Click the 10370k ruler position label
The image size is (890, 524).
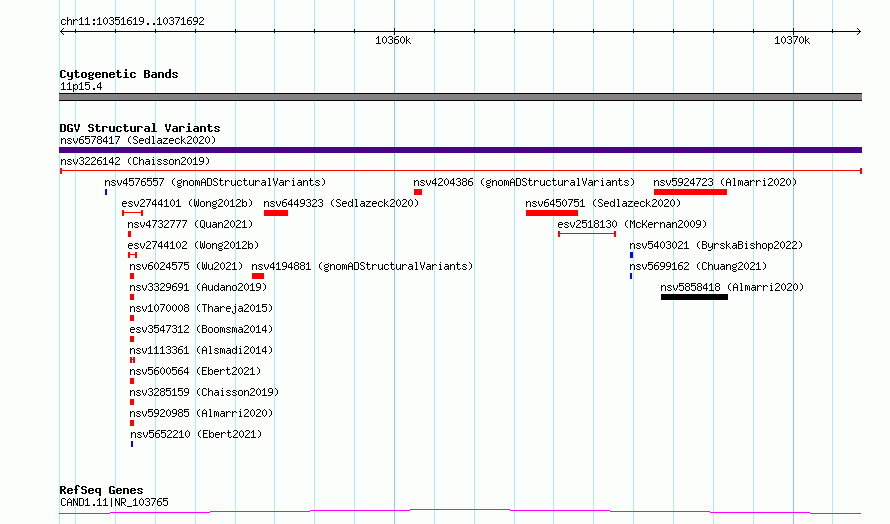click(x=792, y=40)
